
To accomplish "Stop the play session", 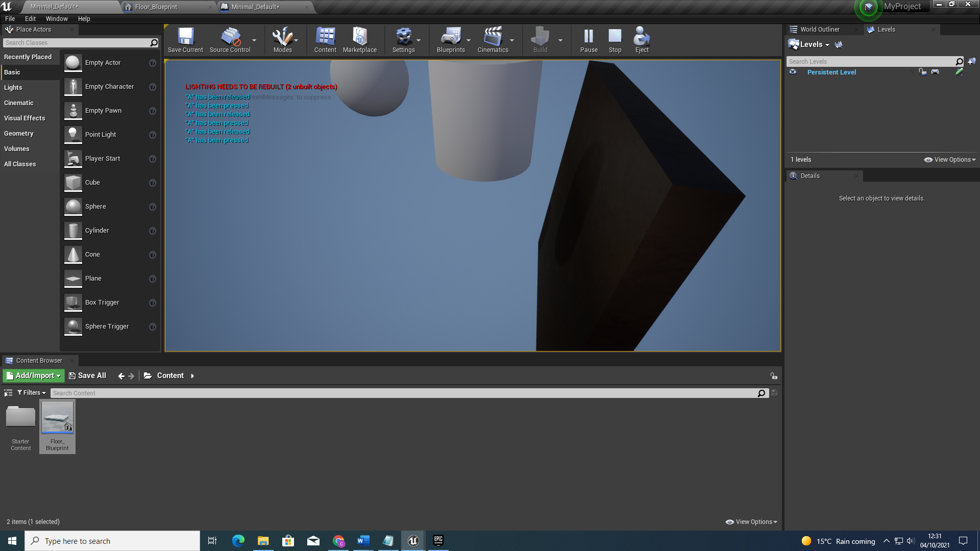I will (x=615, y=40).
